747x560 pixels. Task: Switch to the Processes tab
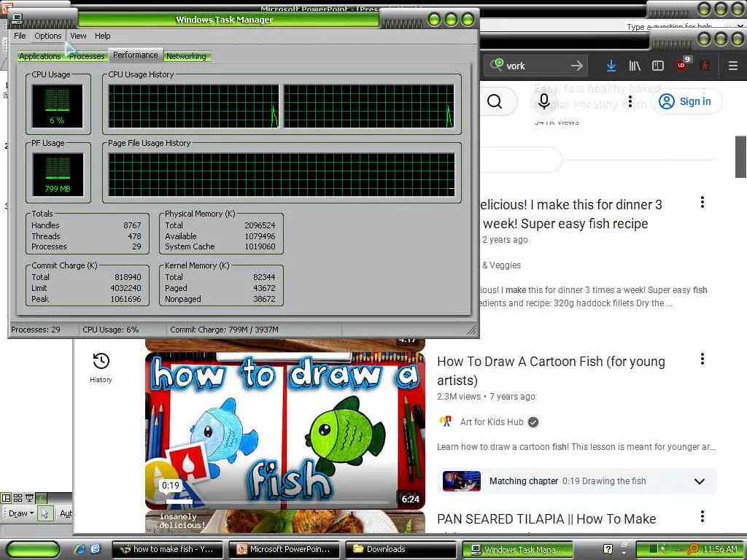pos(87,56)
